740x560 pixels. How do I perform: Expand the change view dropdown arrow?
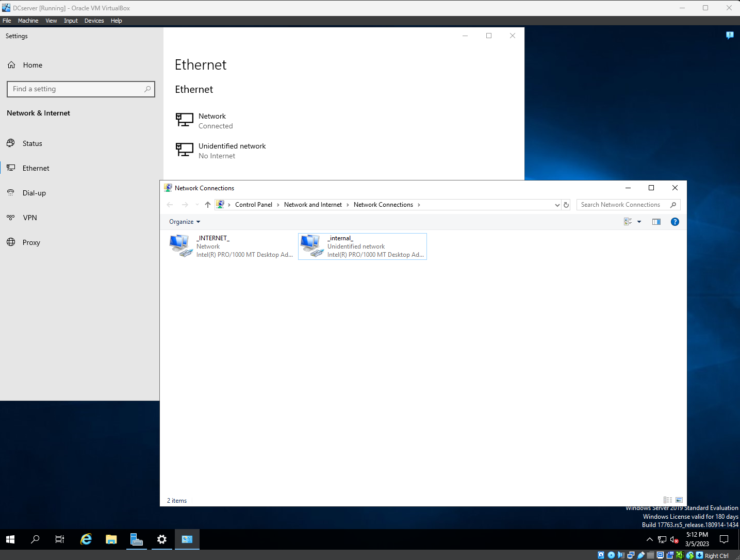point(639,221)
